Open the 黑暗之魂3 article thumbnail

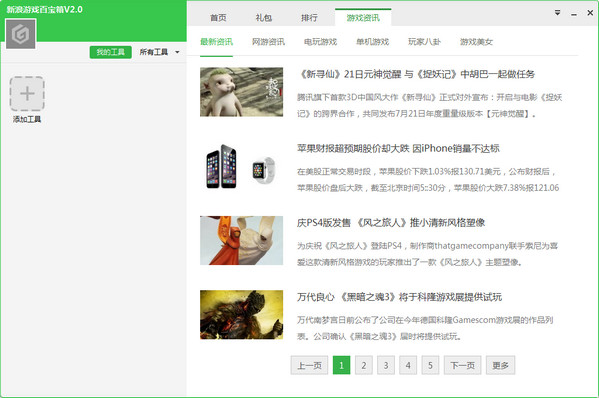coord(241,314)
